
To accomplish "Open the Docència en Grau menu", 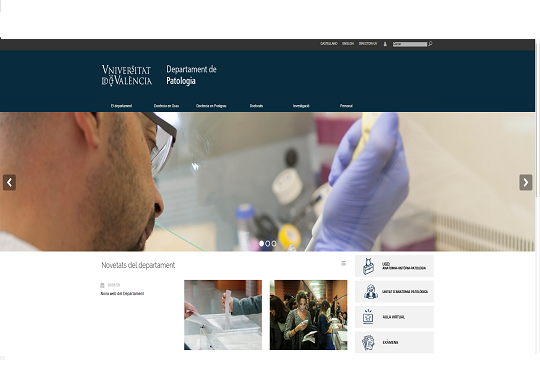I will [166, 106].
